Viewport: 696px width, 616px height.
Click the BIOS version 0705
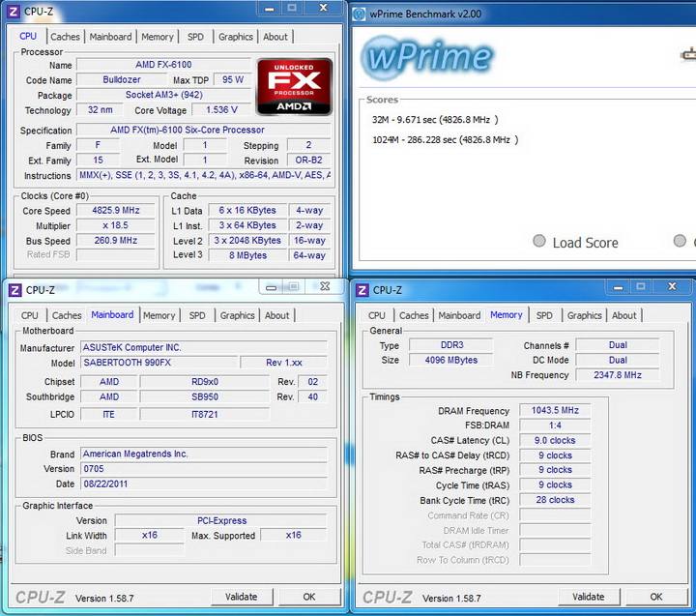[204, 469]
